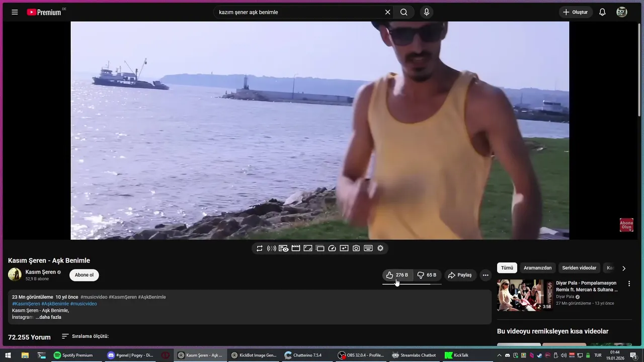Click the video filters sparkle icon
The image size is (644, 362).
[x=344, y=248]
